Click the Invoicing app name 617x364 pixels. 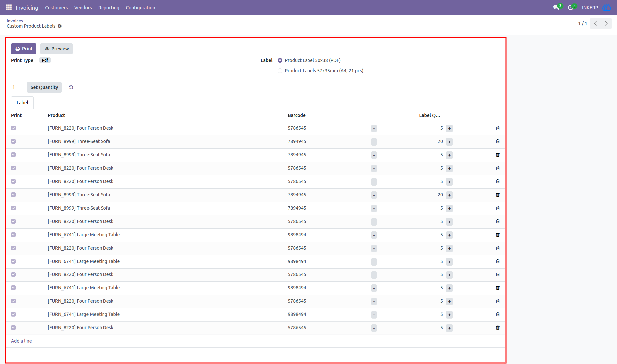click(27, 8)
